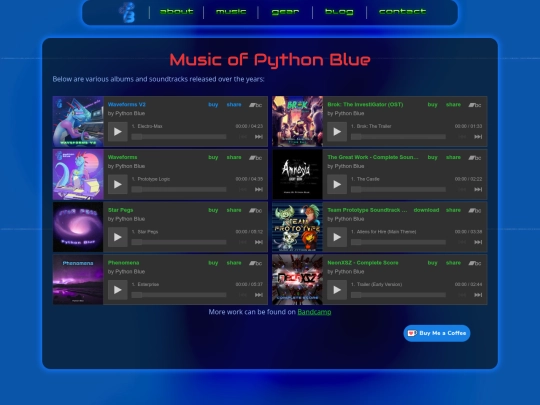The height and width of the screenshot is (405, 540).
Task: Open the Team Prototype cover thumbnail
Action: [x=298, y=227]
